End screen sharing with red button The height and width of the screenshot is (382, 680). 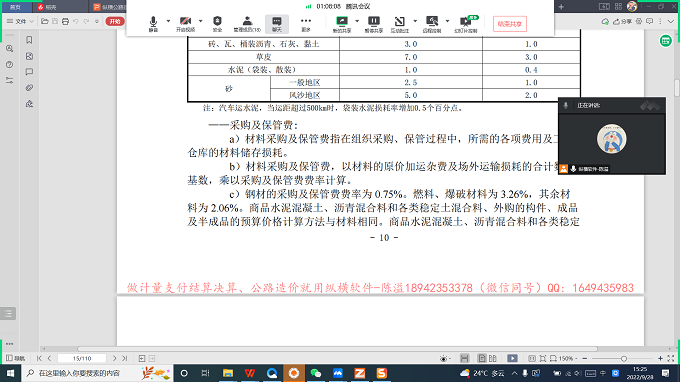[x=510, y=24]
